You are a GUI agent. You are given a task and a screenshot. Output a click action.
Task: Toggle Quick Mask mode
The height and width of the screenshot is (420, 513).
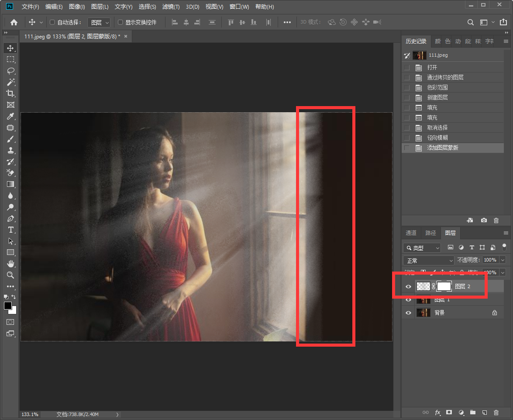[x=10, y=322]
